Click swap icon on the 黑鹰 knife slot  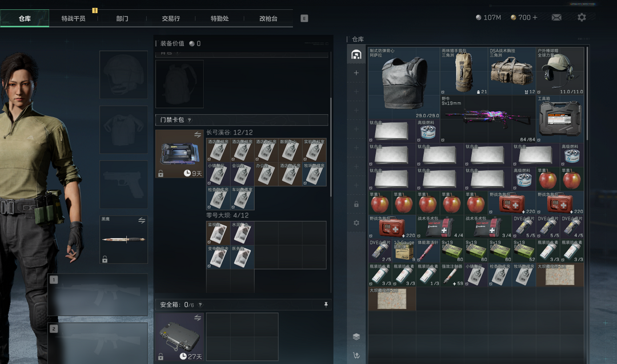pyautogui.click(x=142, y=221)
